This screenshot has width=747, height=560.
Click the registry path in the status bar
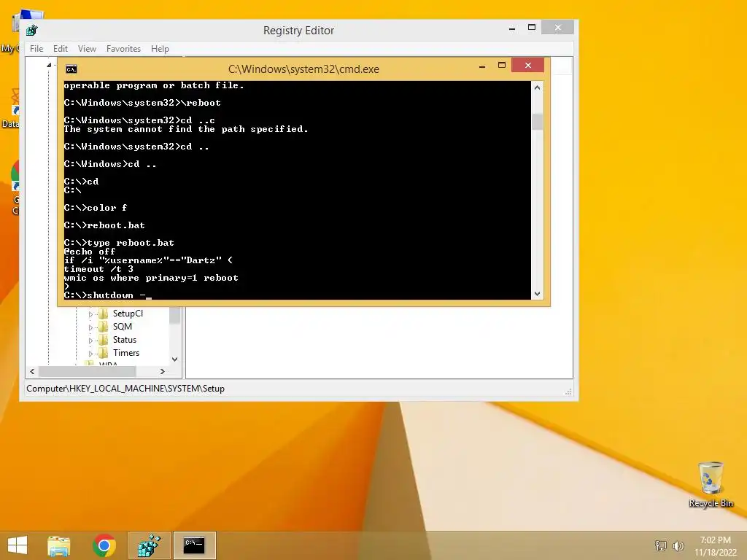[x=125, y=389]
